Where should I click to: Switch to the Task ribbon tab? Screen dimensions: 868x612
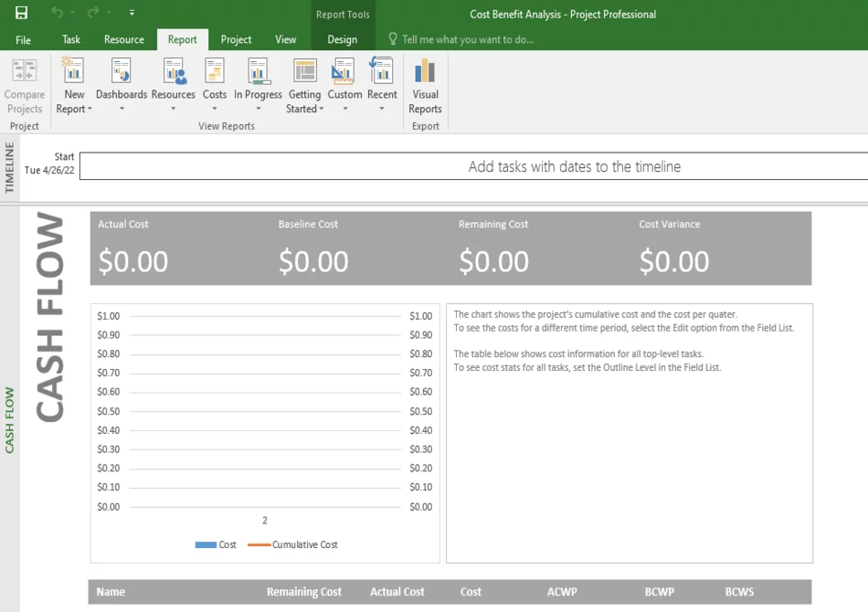pyautogui.click(x=71, y=39)
